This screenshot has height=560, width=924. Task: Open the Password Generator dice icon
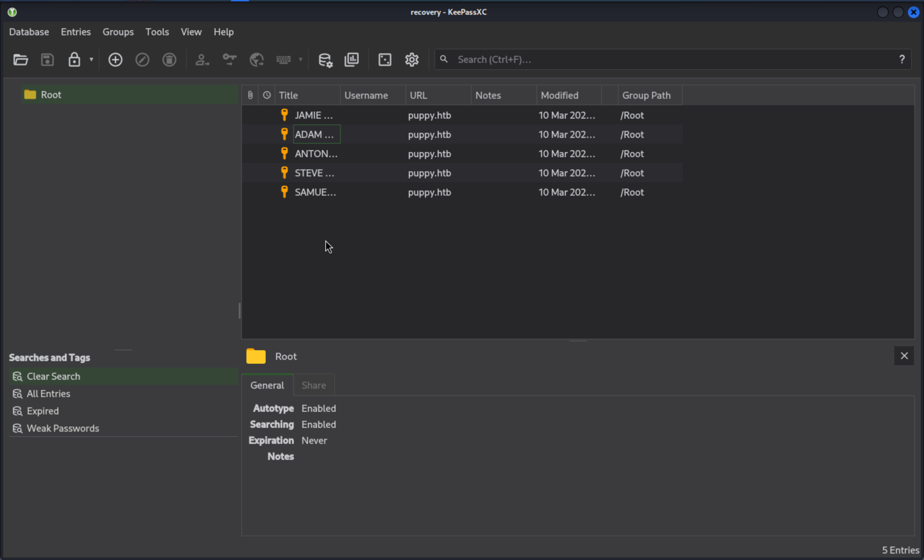tap(385, 60)
